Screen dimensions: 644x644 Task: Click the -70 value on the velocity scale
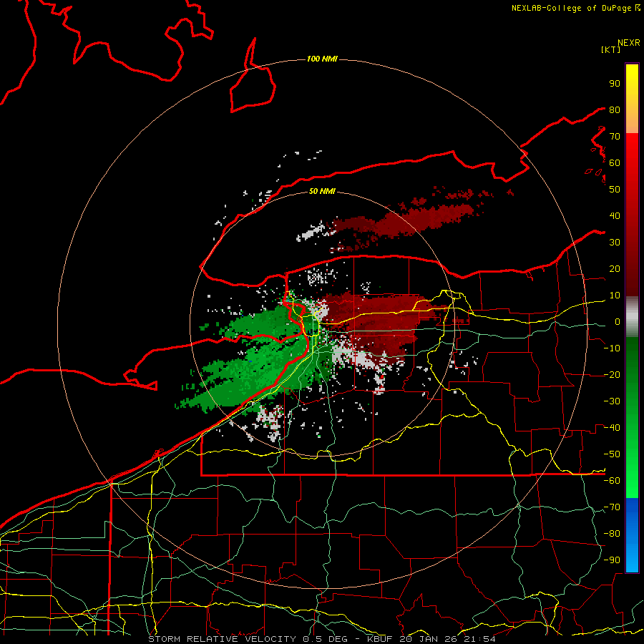click(x=612, y=507)
